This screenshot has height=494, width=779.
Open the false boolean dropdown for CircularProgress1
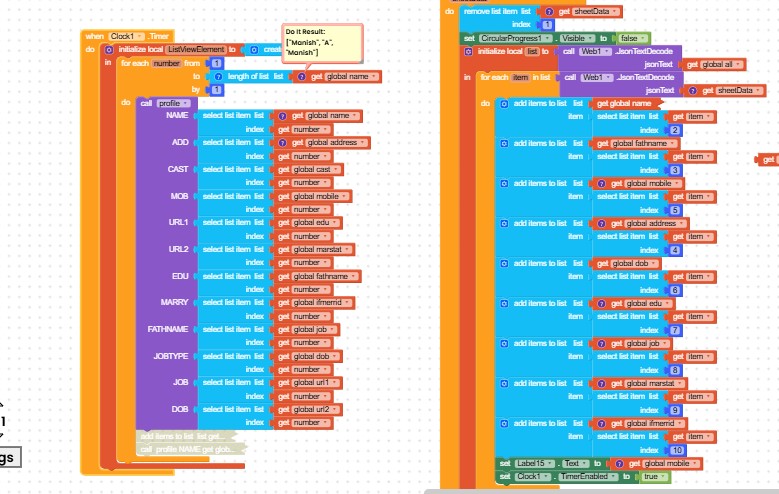[632, 38]
